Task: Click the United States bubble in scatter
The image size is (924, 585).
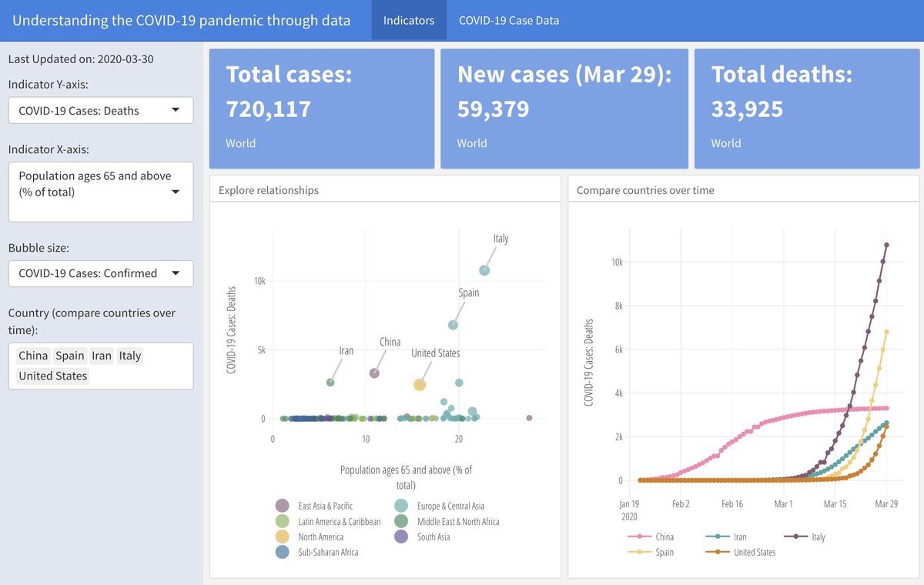Action: click(420, 385)
